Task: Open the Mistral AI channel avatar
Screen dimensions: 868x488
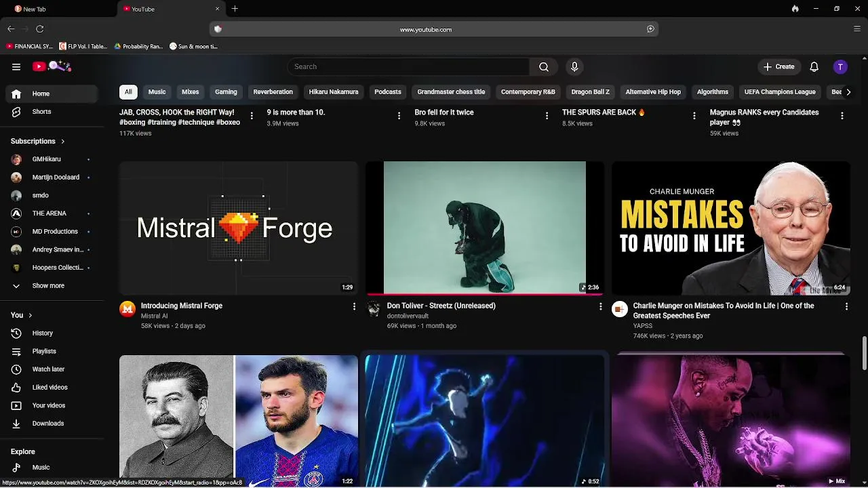Action: [127, 309]
